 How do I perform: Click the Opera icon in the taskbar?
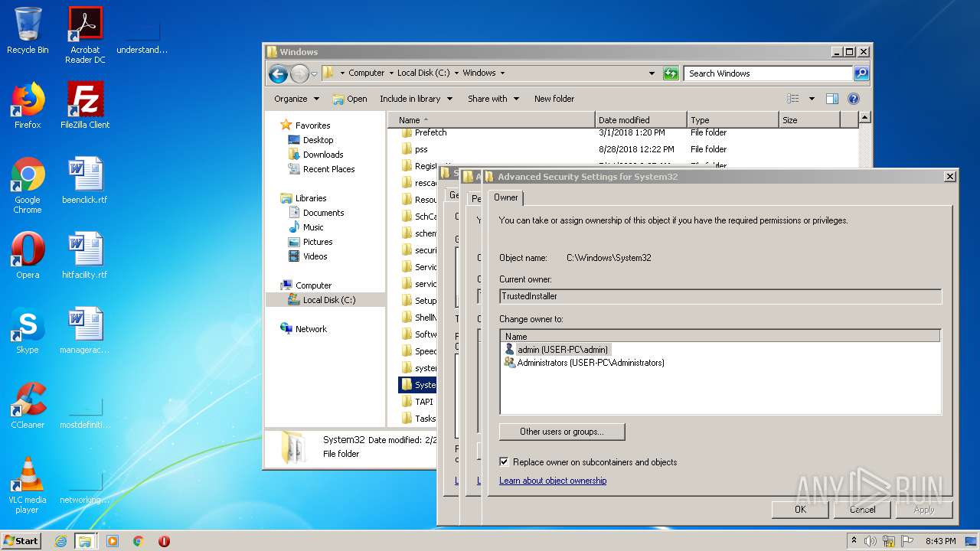click(x=164, y=541)
